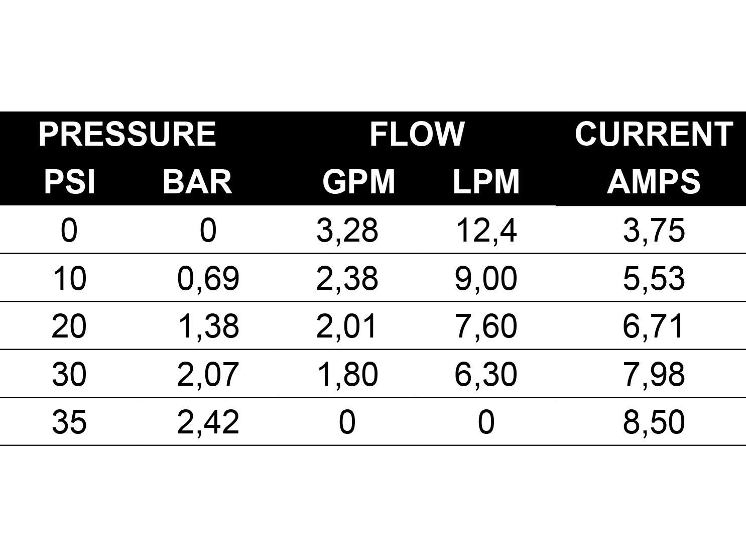Viewport: 746px width, 560px height.
Task: Click the FLOW header label
Action: pos(417,134)
